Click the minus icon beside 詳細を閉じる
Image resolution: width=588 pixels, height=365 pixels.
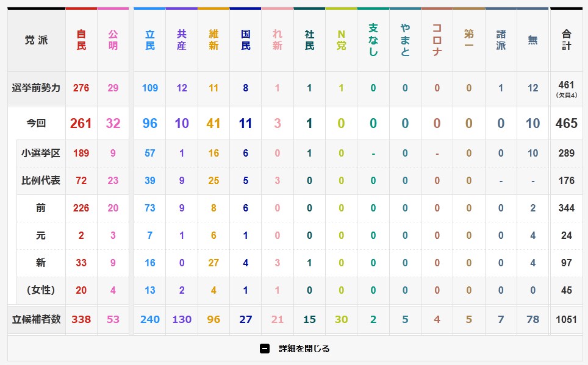point(265,349)
